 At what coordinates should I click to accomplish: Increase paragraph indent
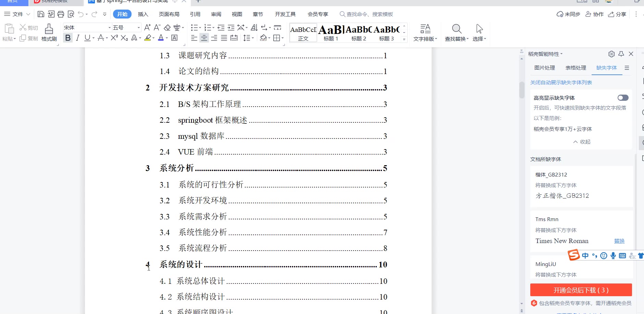click(231, 27)
